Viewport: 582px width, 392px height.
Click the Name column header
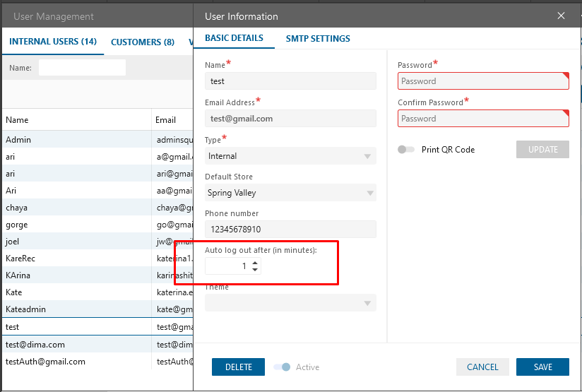76,119
